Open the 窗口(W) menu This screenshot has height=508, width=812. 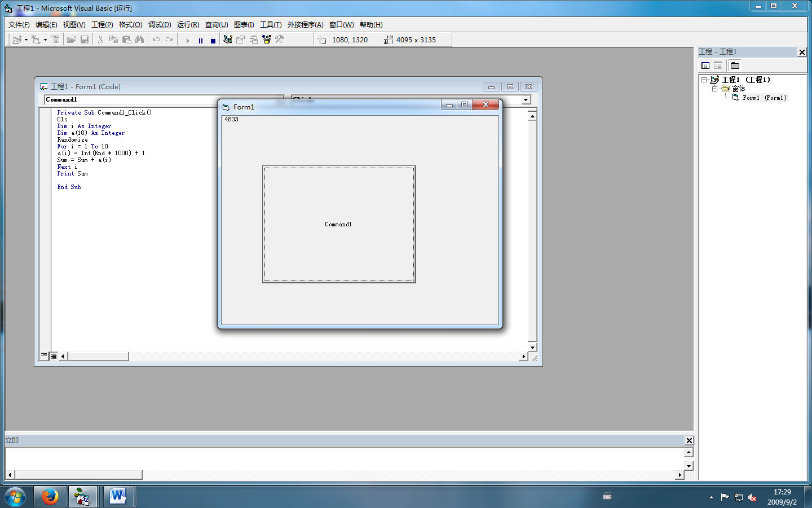[x=341, y=25]
